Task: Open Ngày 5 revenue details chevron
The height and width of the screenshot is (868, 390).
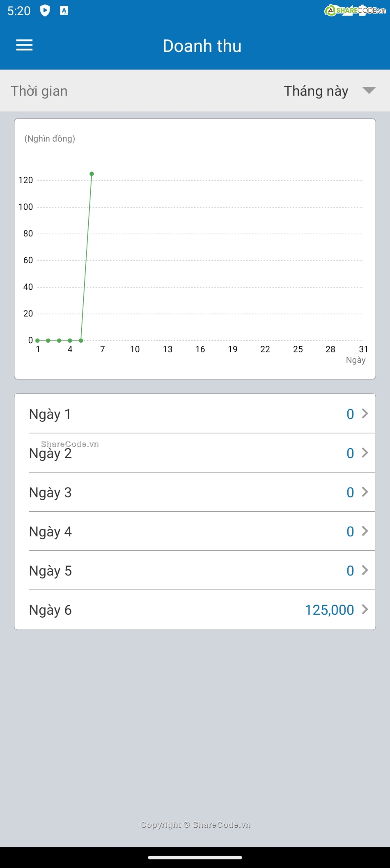Action: pyautogui.click(x=365, y=570)
